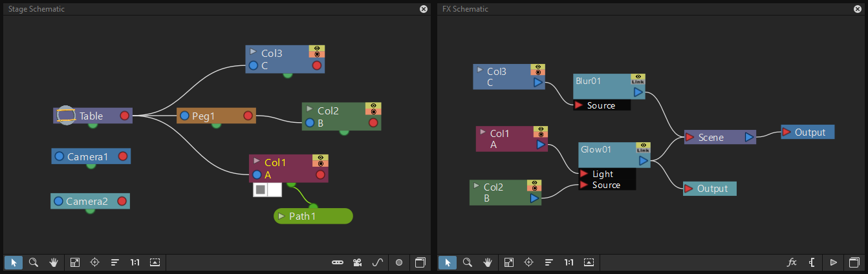This screenshot has height=274, width=868.
Task: Toggle node thumbnail icons in FX Schematic
Action: coord(589,262)
